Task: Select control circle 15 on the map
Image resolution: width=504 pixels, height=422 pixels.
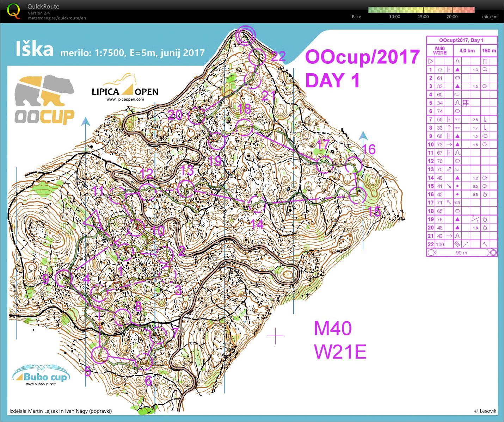Action: tap(358, 196)
